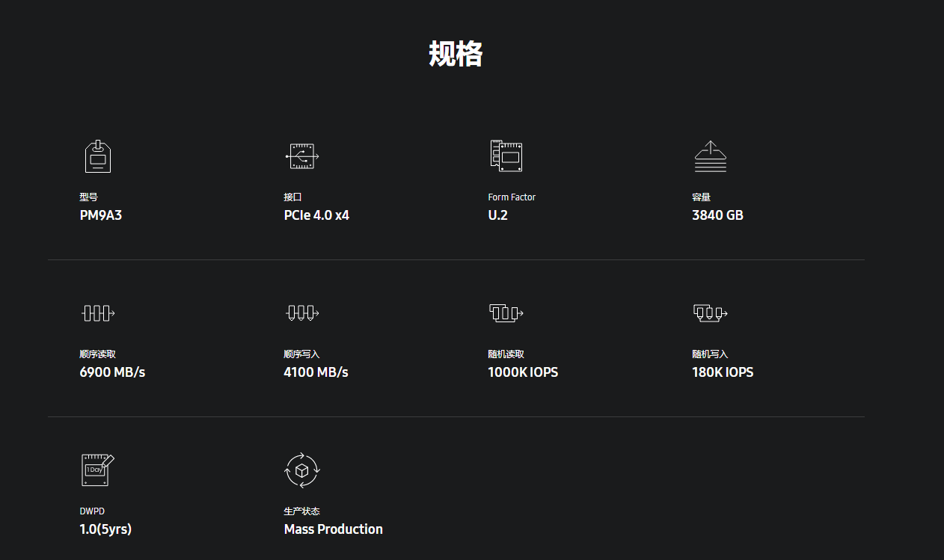Click the 顺序读取 label
Image resolution: width=944 pixels, height=560 pixels.
97,354
